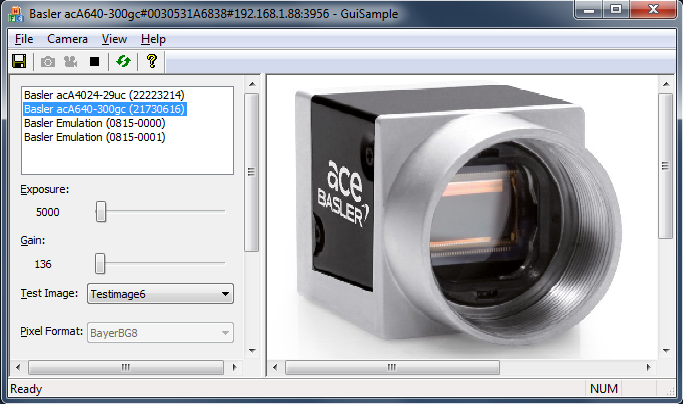The image size is (683, 404).
Task: Close the GuiSample window
Action: pos(653,10)
